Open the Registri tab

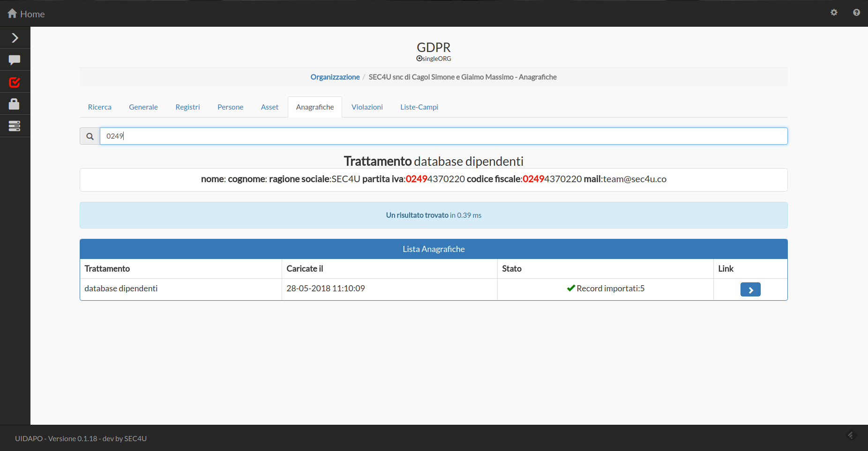(x=187, y=107)
